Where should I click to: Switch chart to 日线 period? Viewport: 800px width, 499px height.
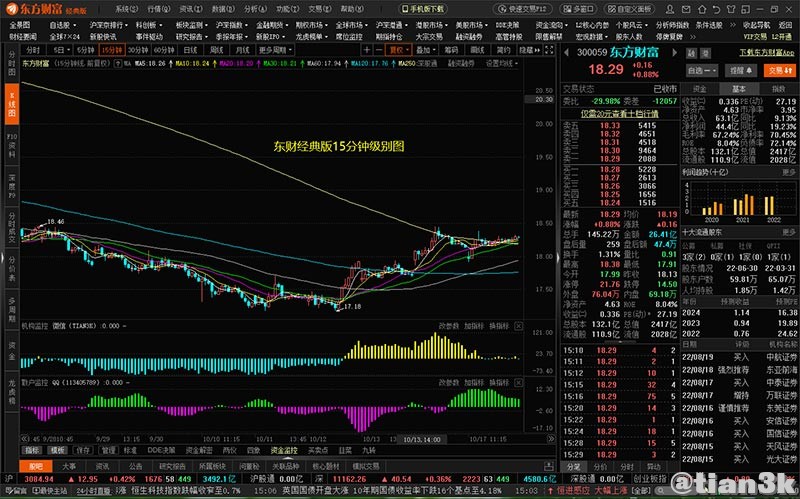[190, 49]
